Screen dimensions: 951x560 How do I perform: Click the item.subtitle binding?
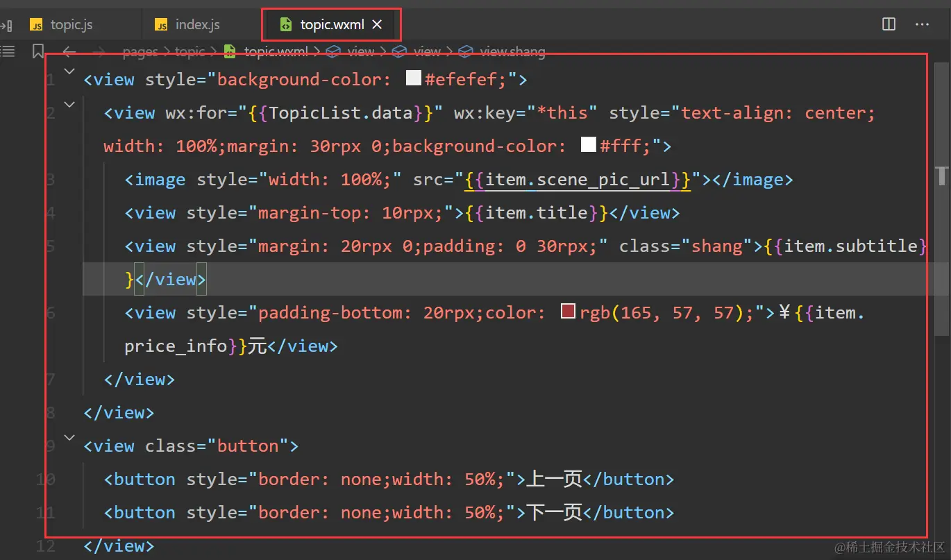pos(845,246)
